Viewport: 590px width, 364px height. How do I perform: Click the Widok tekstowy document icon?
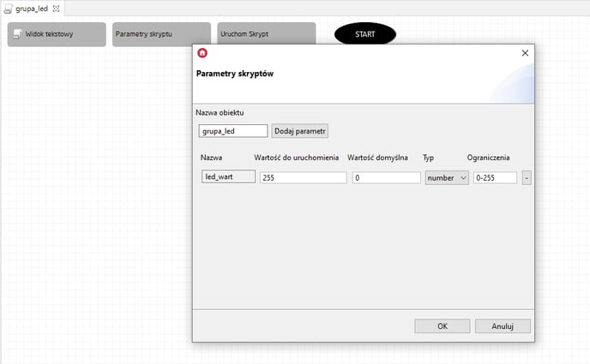point(16,34)
